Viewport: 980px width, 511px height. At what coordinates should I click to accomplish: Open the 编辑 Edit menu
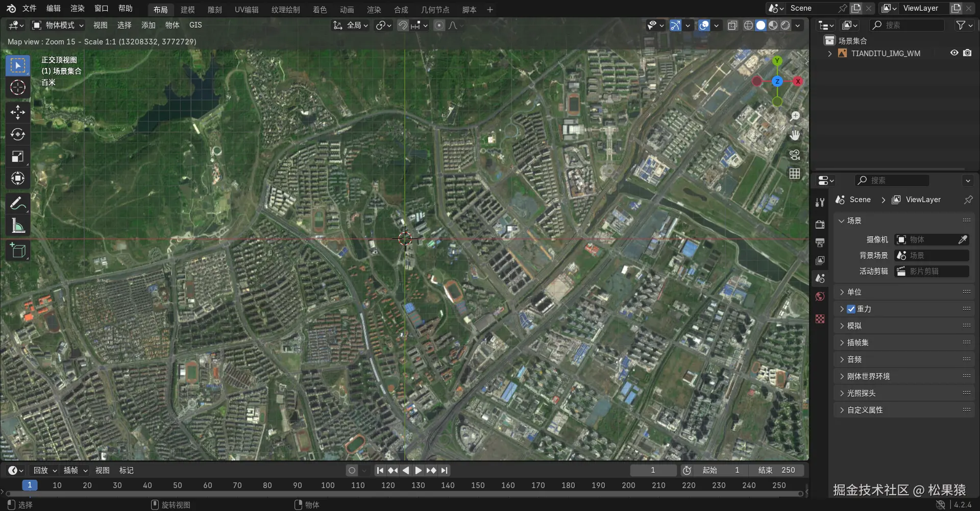[54, 8]
